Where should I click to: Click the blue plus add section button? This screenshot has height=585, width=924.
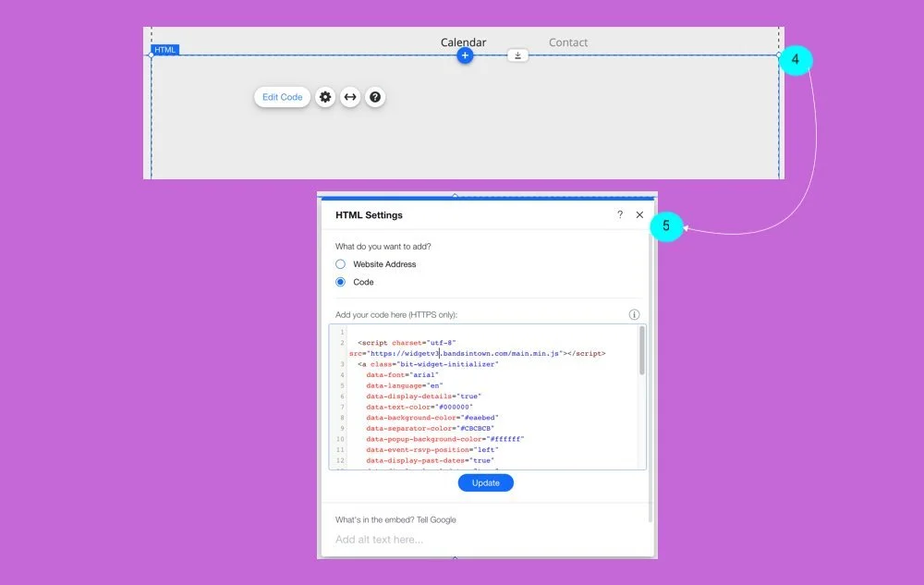pyautogui.click(x=465, y=55)
